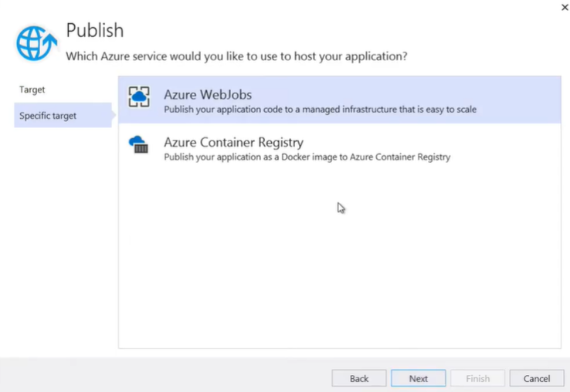Click the greyed-out Finish button
Image resolution: width=570 pixels, height=392 pixels.
(477, 379)
